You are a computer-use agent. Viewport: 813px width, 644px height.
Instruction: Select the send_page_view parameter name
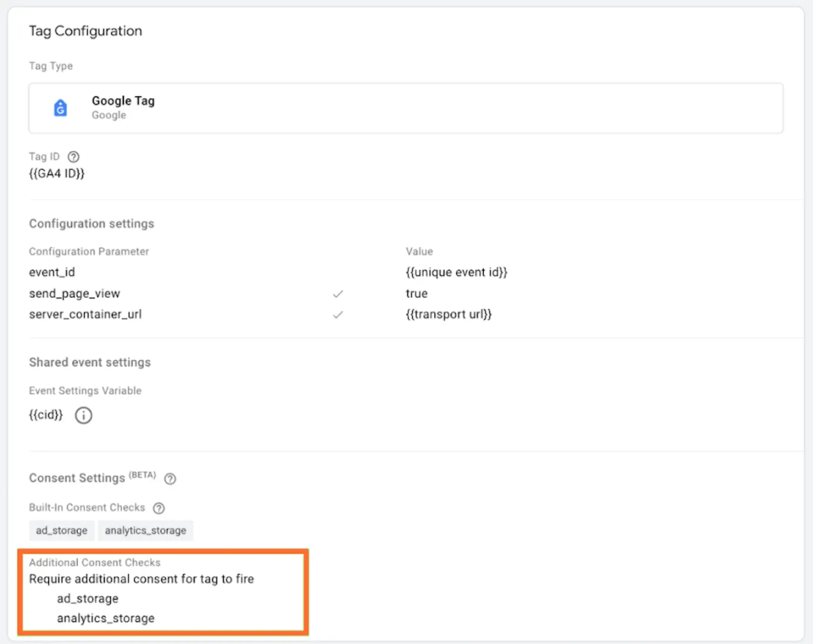point(74,294)
